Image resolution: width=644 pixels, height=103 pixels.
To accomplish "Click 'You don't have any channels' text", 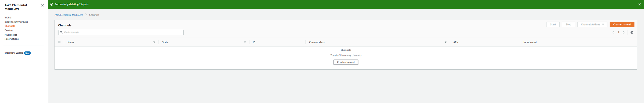I will coord(346,55).
